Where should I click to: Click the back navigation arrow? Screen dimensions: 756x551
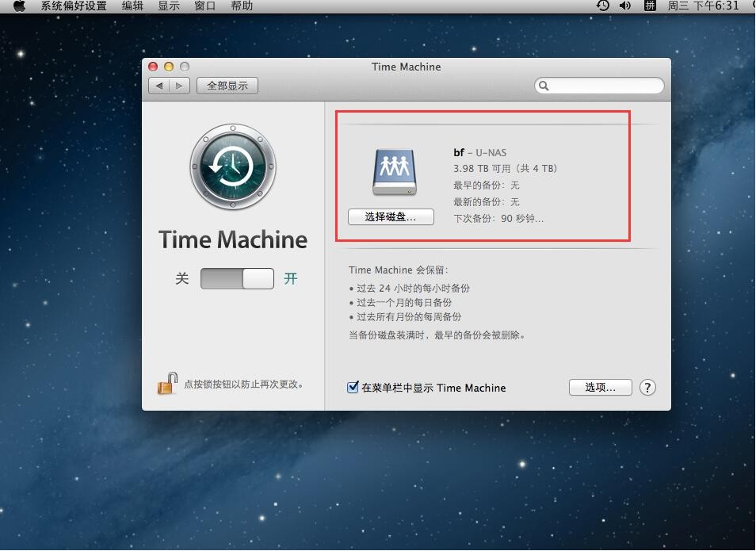tap(159, 85)
